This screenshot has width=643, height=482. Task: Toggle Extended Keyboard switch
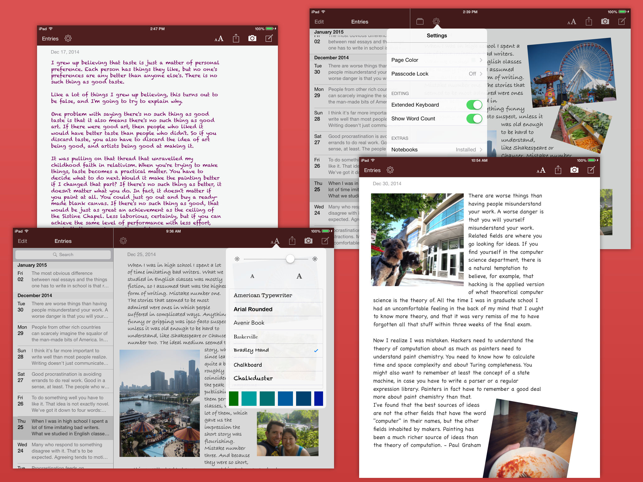pos(474,105)
